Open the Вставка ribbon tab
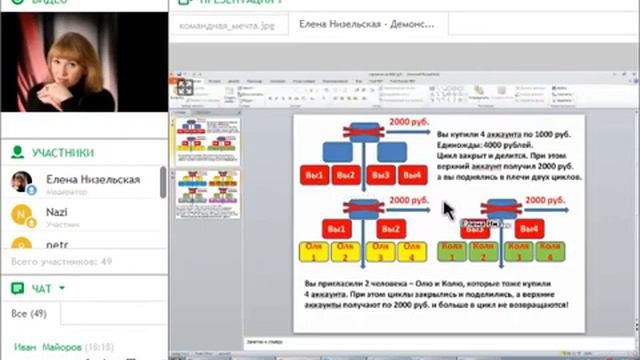This screenshot has width=640, height=360. [215, 82]
